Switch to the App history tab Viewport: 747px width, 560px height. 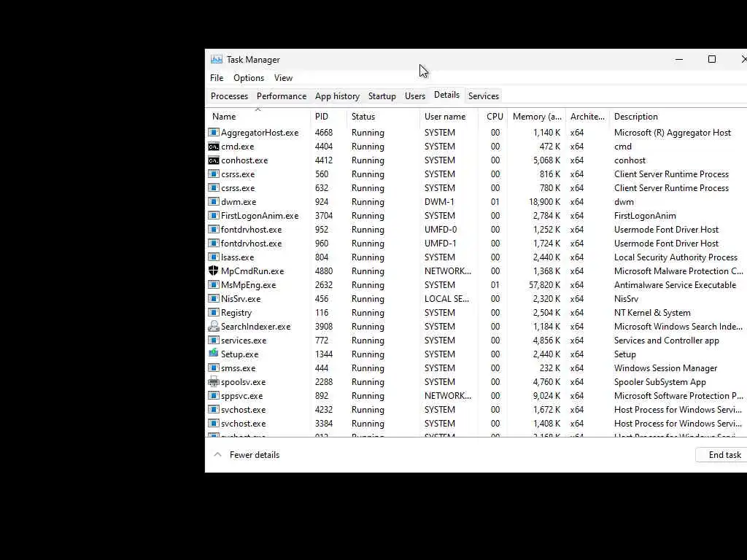pyautogui.click(x=337, y=96)
